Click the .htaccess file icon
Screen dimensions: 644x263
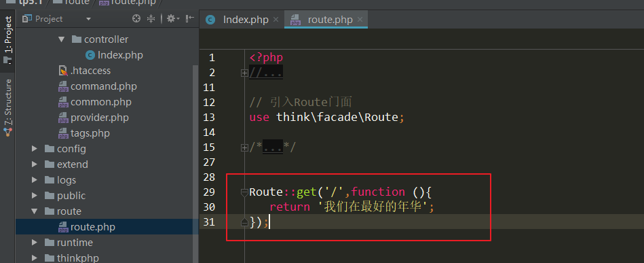point(63,71)
